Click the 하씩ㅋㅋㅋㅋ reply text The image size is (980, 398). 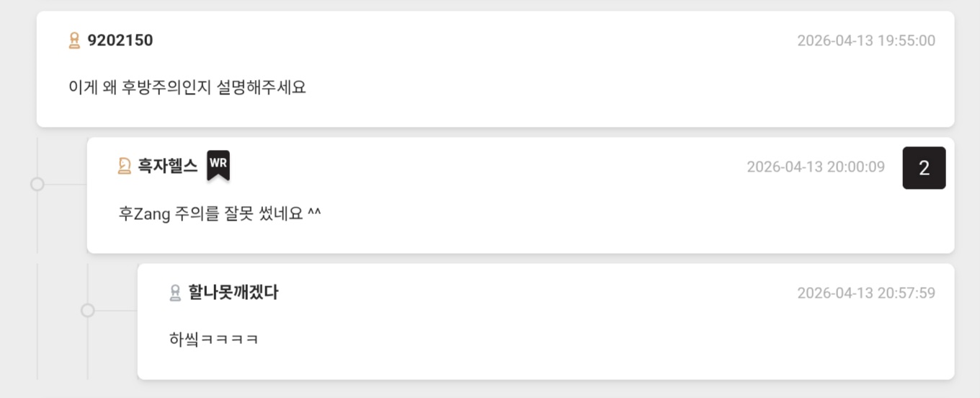tap(213, 339)
